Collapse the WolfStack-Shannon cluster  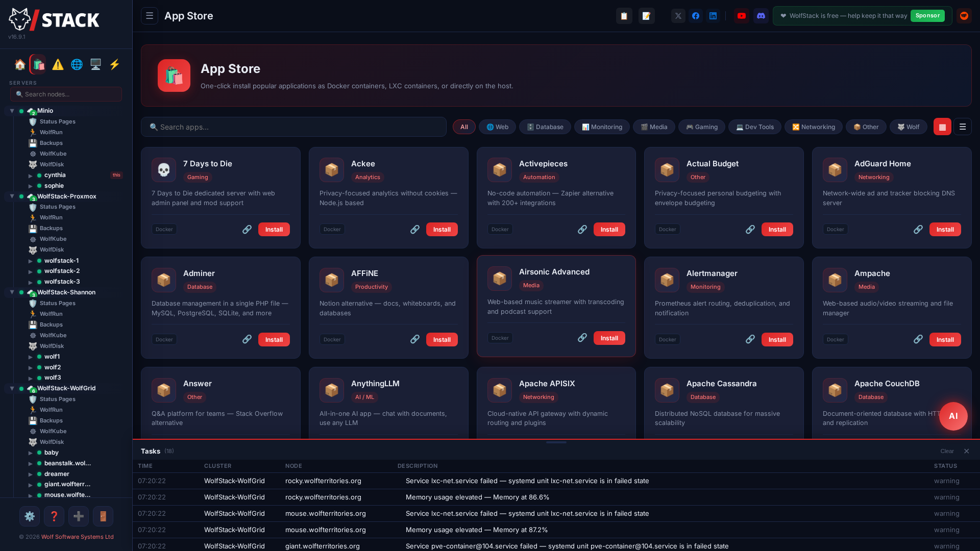12,292
